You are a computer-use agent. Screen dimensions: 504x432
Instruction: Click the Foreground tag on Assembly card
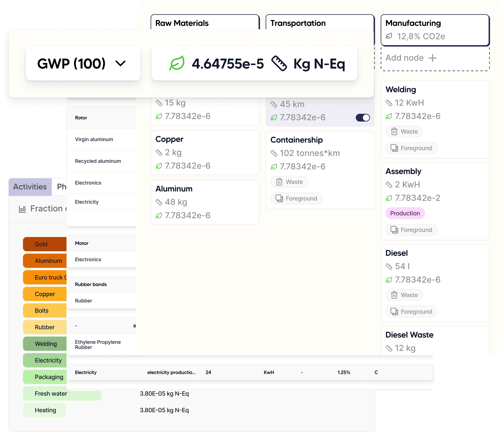(x=411, y=230)
